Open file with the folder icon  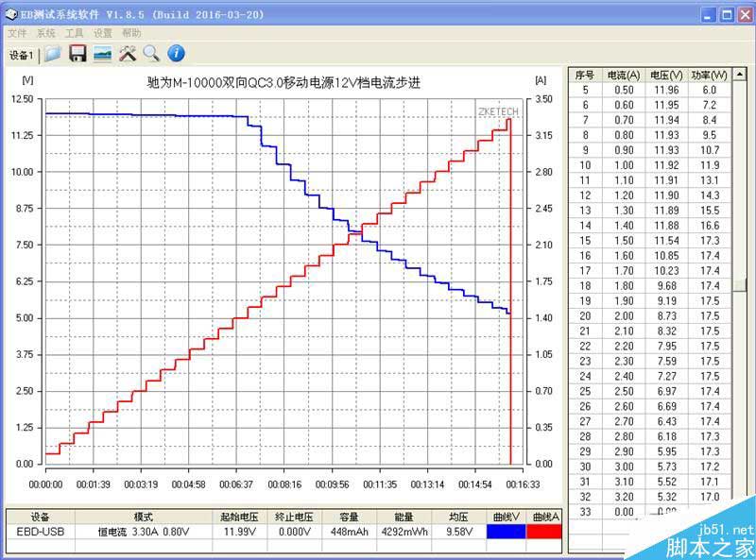pyautogui.click(x=53, y=54)
